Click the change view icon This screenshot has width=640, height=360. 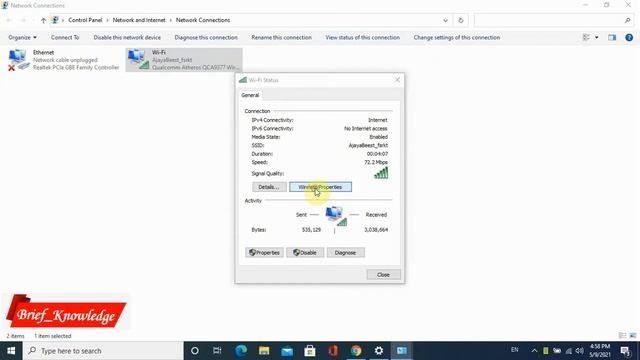pos(586,38)
